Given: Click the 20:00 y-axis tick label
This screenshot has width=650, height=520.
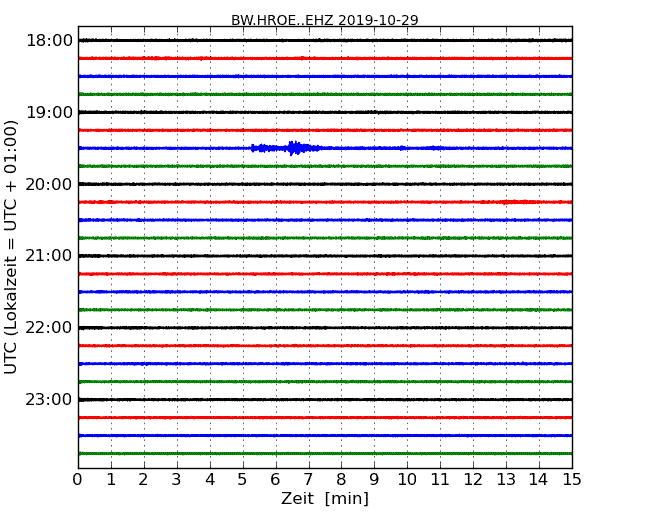Looking at the screenshot, I should pyautogui.click(x=49, y=184).
